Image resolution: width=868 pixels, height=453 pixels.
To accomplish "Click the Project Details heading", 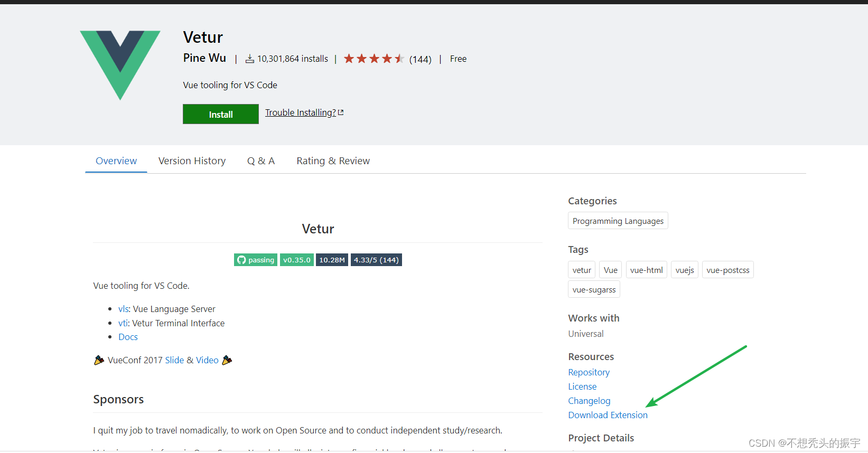I will tap(601, 438).
